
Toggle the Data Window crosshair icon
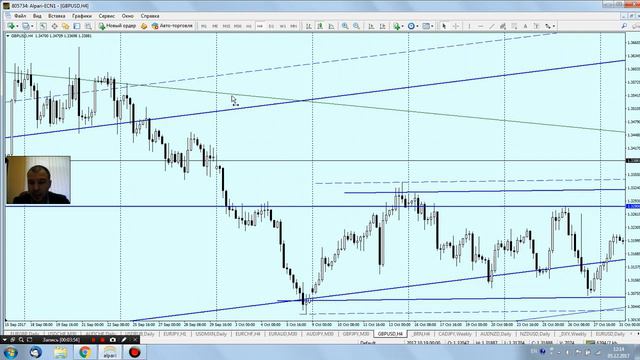click(54, 26)
